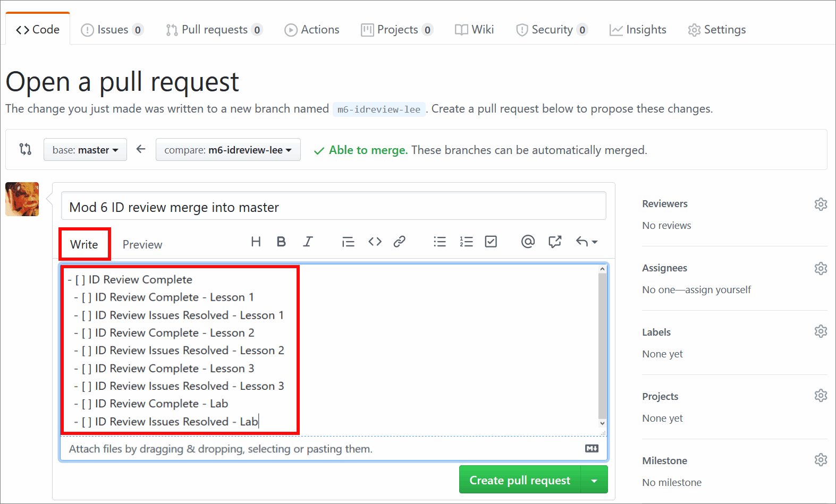Open the Pull requests tab
The height and width of the screenshot is (504, 836).
(x=214, y=30)
